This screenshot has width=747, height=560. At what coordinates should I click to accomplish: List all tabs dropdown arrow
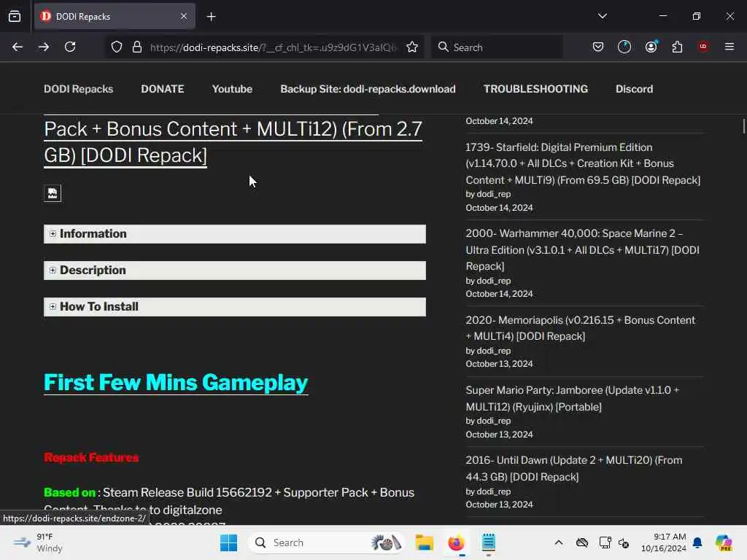coord(603,16)
